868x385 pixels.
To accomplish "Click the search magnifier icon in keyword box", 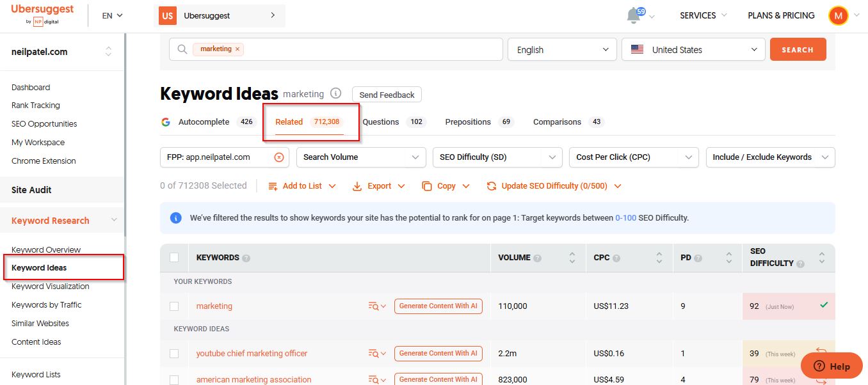I will tap(182, 49).
